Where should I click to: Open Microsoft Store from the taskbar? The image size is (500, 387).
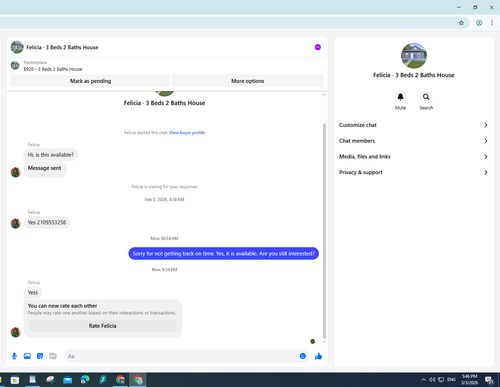pyautogui.click(x=15, y=380)
